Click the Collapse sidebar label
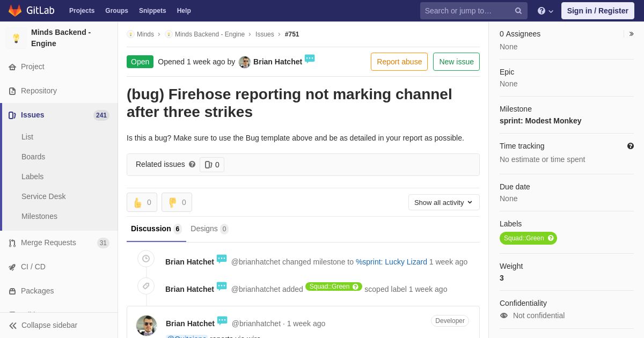This screenshot has height=338, width=644. pyautogui.click(x=49, y=325)
